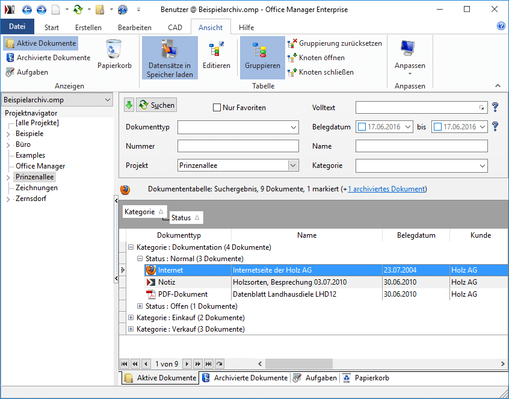
Task: Switch to the Start ribbon tab
Action: point(52,27)
